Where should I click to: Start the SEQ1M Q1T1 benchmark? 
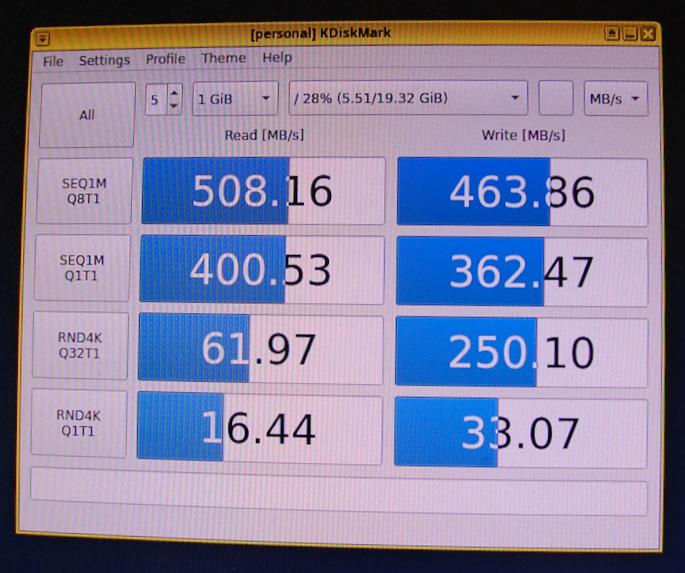click(82, 268)
